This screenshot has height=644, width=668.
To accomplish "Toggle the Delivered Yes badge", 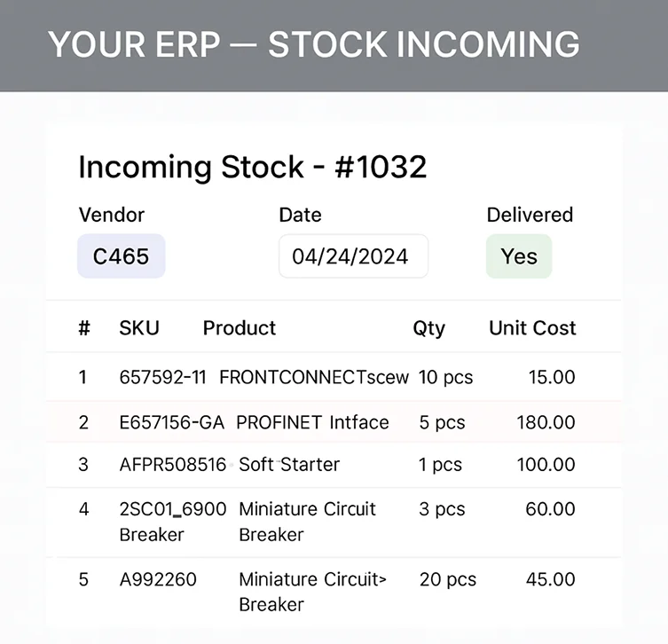I will [x=519, y=256].
